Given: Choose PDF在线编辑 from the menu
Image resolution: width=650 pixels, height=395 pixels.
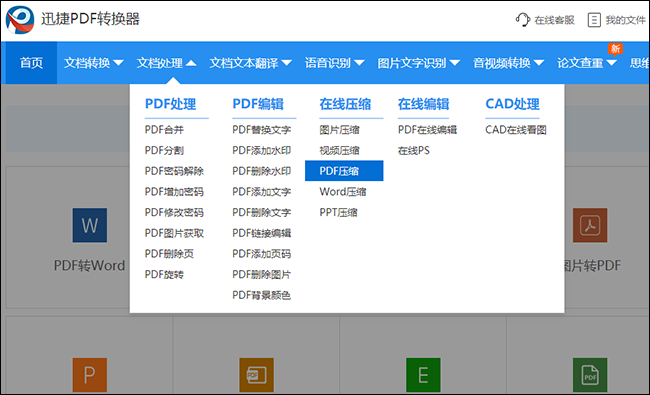Looking at the screenshot, I should tap(427, 130).
